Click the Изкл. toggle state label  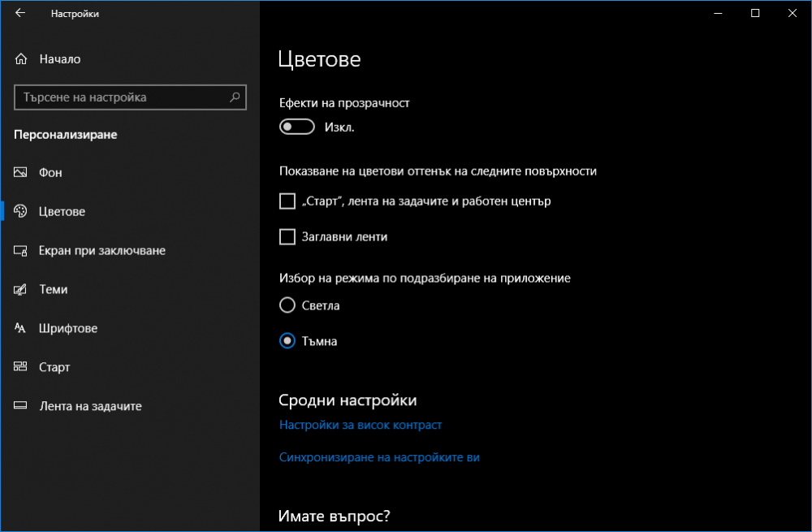coord(339,128)
